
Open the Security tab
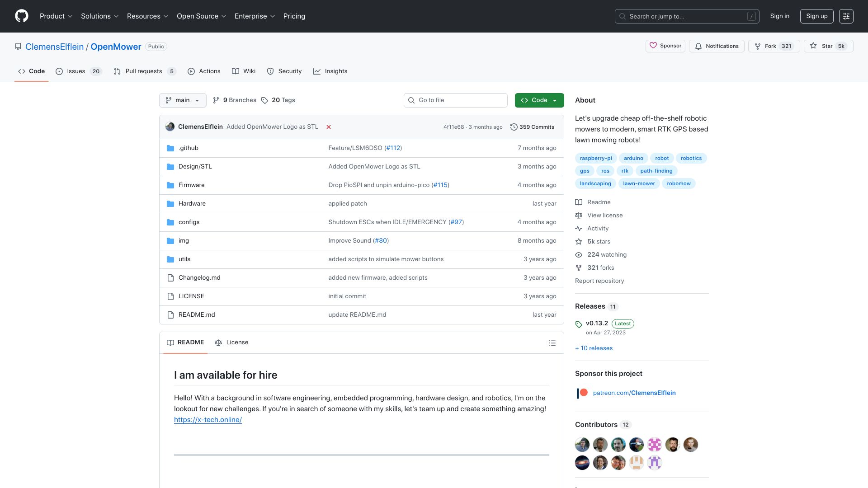[284, 71]
